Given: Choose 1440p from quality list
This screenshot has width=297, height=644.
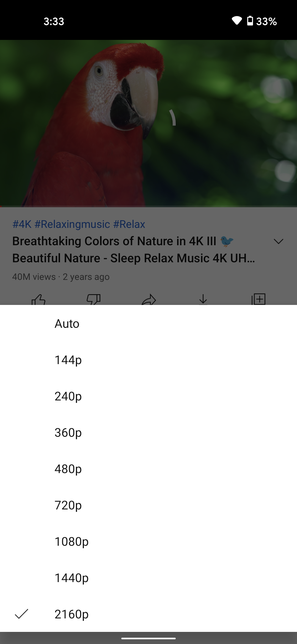Looking at the screenshot, I should [71, 578].
